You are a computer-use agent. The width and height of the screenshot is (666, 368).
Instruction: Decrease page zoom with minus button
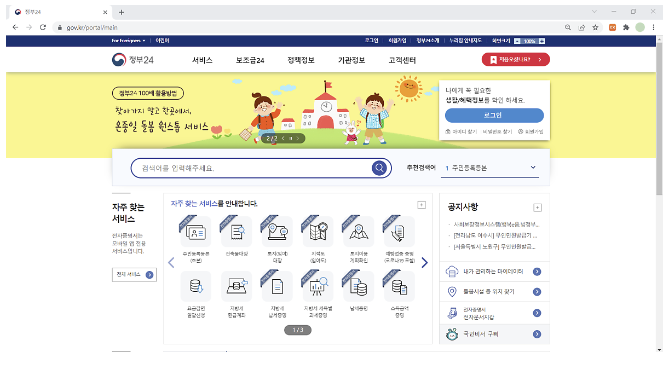click(517, 41)
